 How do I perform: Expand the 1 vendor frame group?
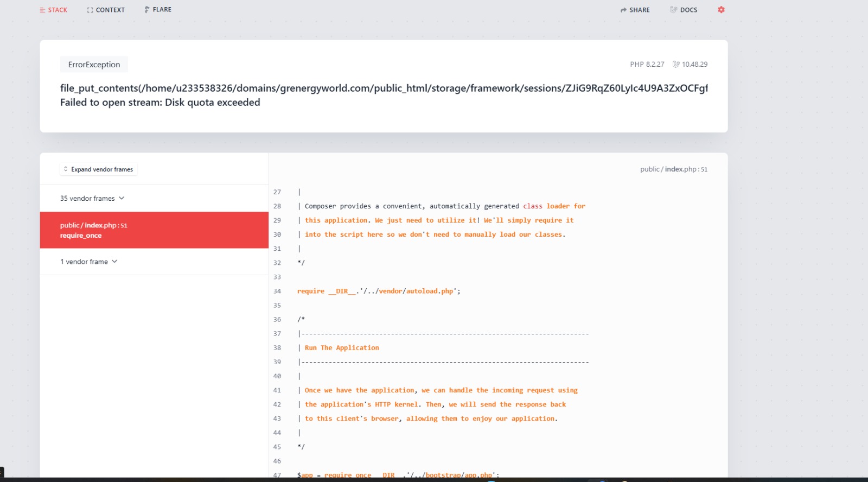[x=88, y=262]
